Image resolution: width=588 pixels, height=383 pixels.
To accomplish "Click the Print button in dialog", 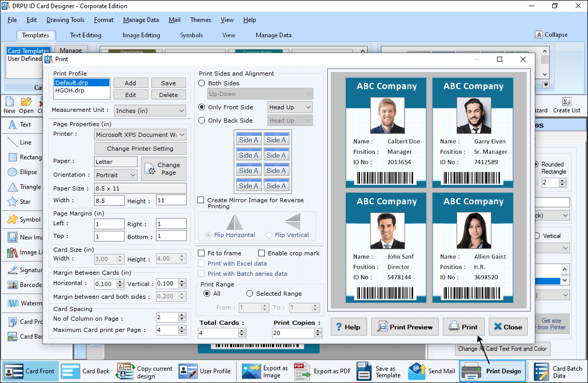I will pyautogui.click(x=464, y=327).
